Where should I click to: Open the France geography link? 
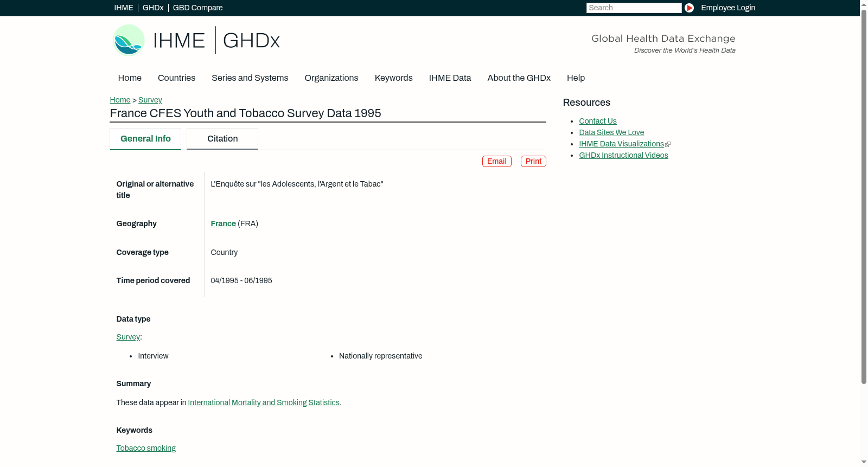point(223,223)
